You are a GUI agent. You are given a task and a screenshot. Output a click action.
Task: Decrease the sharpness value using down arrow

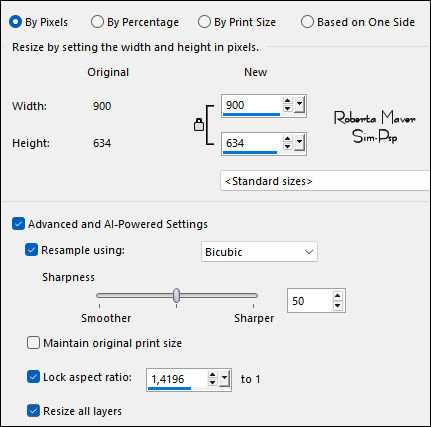[x=337, y=305]
